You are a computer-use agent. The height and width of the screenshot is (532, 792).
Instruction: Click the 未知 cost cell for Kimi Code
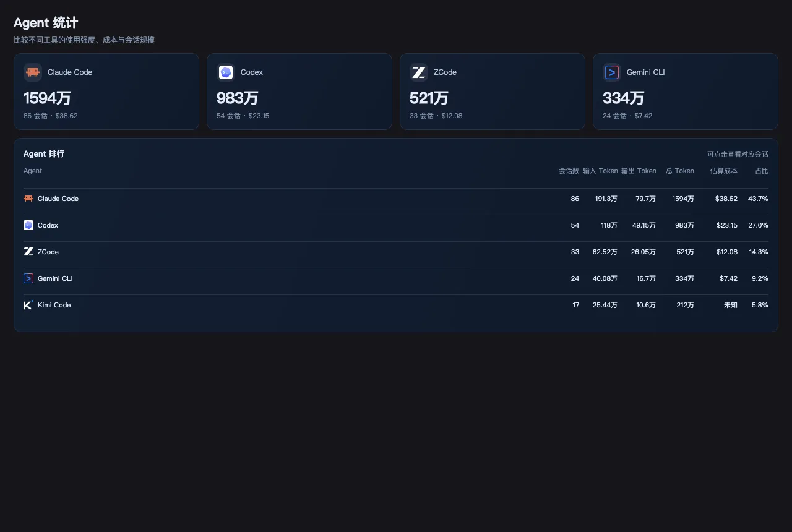click(x=731, y=305)
